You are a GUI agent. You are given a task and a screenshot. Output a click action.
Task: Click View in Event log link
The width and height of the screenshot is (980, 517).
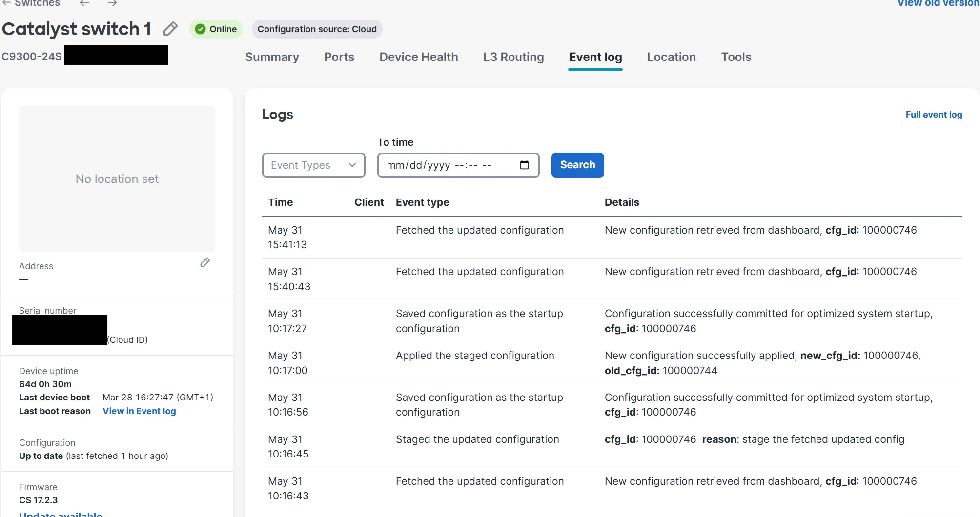pos(140,411)
